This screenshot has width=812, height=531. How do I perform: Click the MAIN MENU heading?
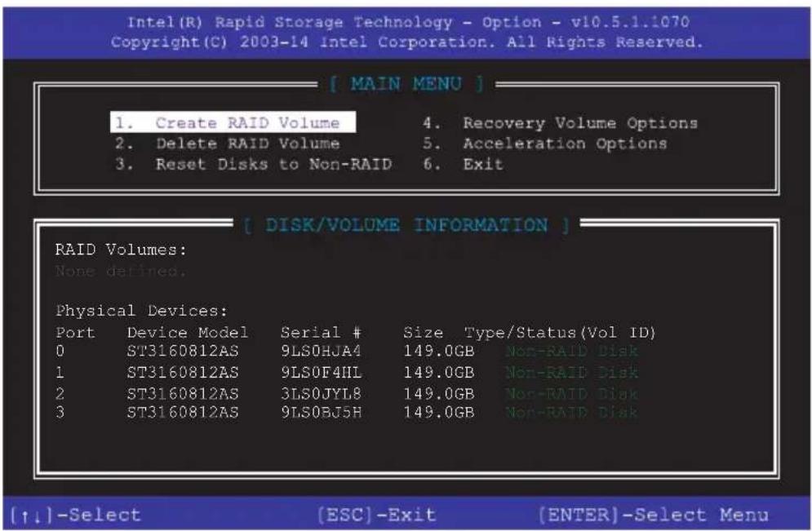[x=406, y=83]
